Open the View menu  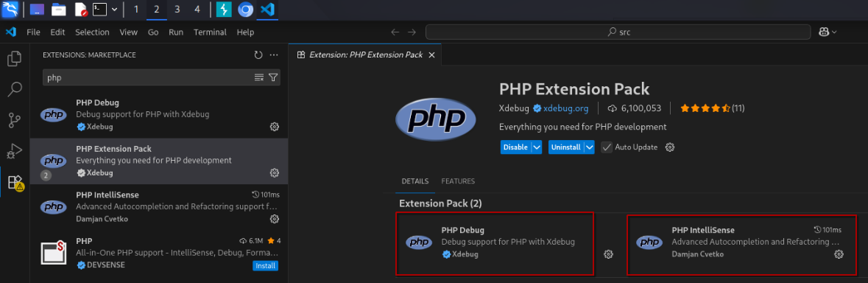point(128,32)
